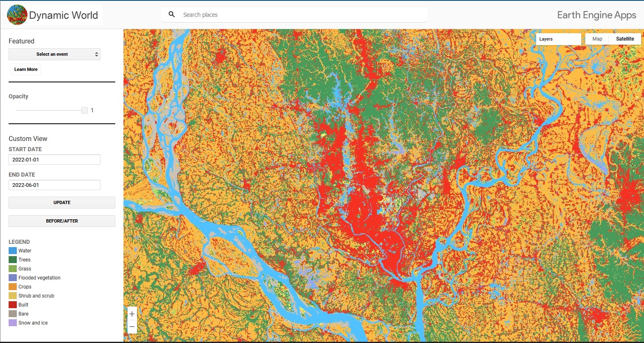
Task: Click the Built legend color swatch
Action: pos(13,305)
